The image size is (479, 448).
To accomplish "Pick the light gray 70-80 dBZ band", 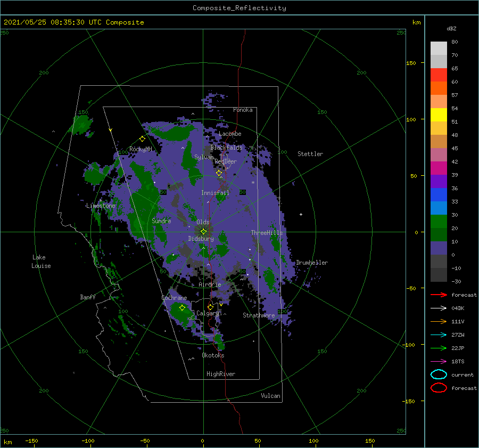I will 439,48.
